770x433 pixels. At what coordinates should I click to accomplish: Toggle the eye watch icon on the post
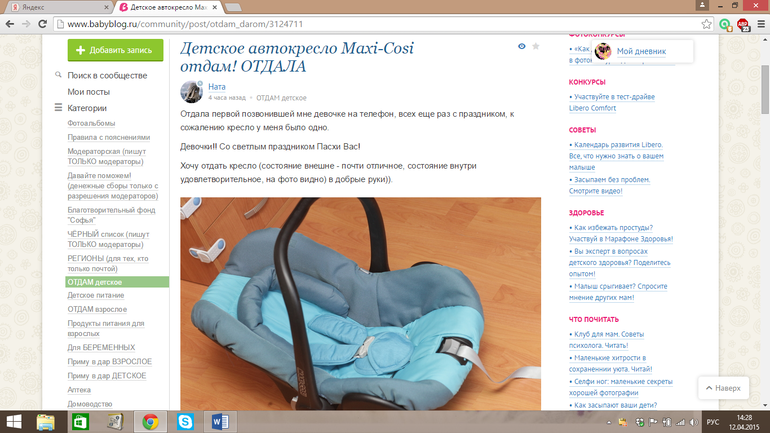click(x=522, y=47)
